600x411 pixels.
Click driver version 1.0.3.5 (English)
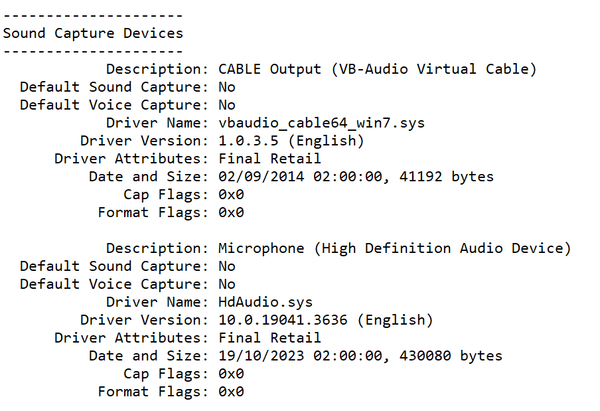click(291, 141)
